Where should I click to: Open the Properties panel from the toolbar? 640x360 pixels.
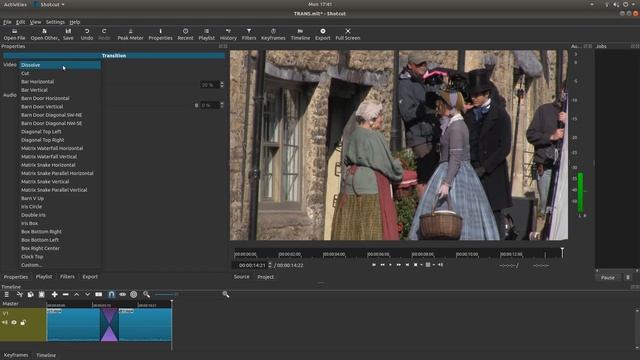[x=160, y=34]
